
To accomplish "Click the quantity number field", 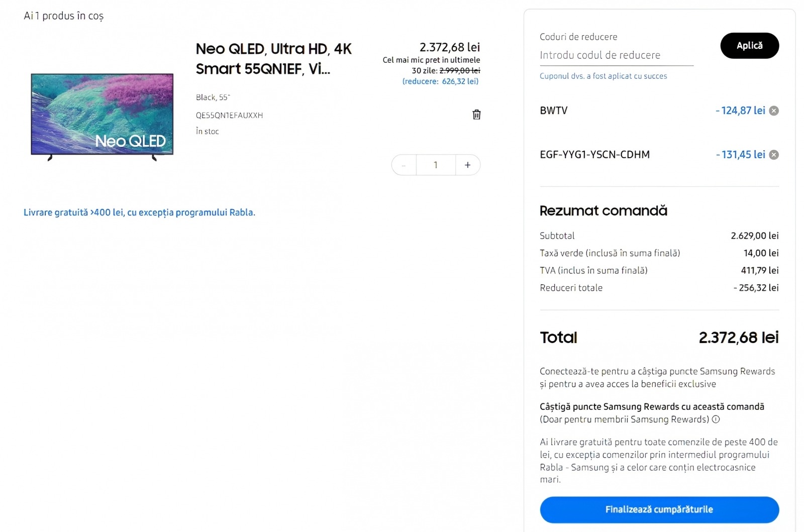I will [436, 165].
